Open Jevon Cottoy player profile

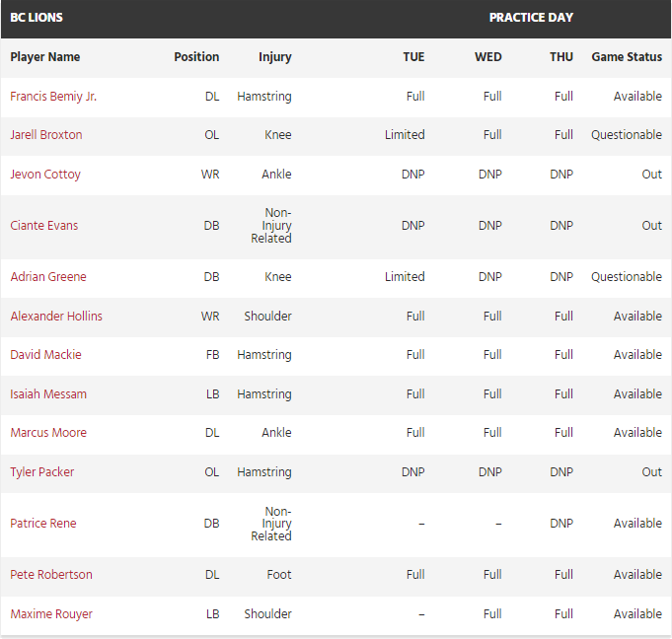45,175
